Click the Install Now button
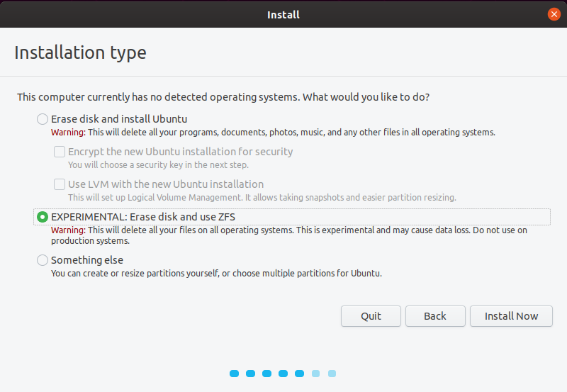The image size is (567, 392). click(511, 316)
